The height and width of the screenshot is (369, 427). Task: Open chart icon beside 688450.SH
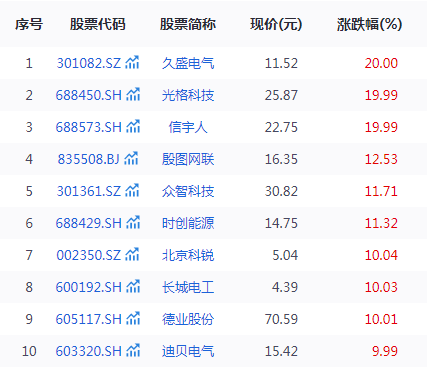pyautogui.click(x=133, y=94)
